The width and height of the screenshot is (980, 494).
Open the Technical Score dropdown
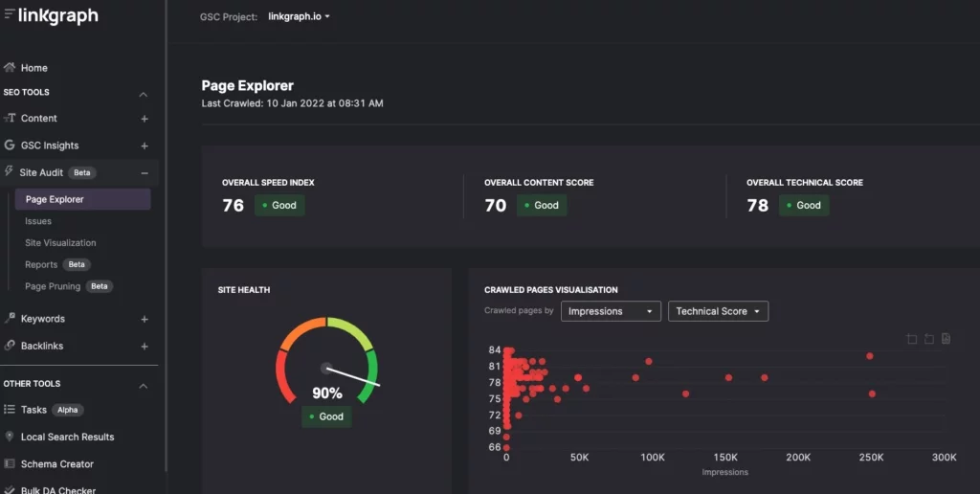pyautogui.click(x=718, y=311)
